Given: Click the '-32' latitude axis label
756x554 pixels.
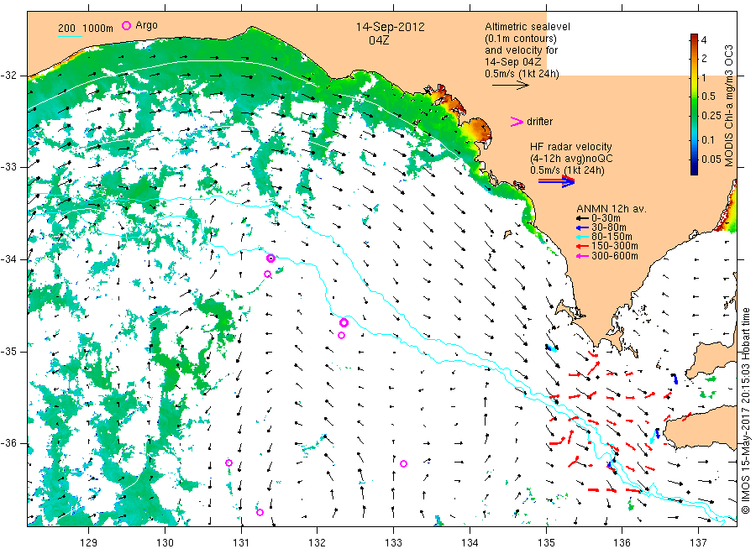Looking at the screenshot, I should (x=9, y=76).
